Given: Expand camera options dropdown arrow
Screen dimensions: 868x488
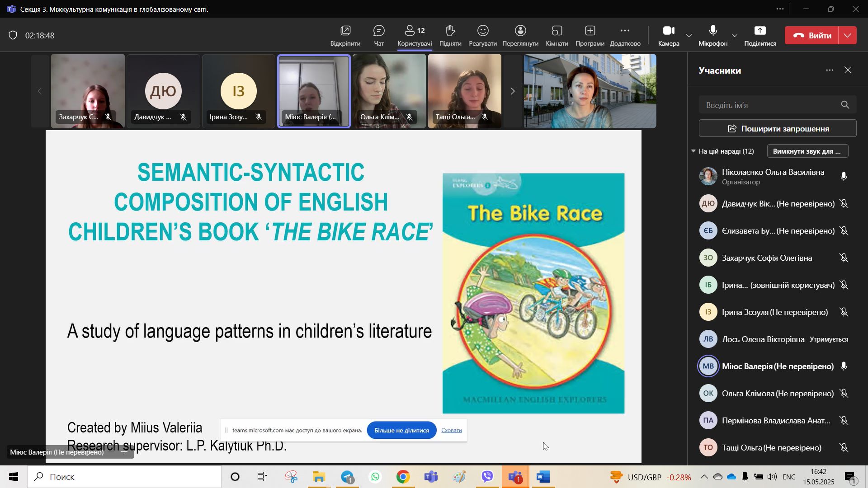Looking at the screenshot, I should pyautogui.click(x=689, y=36).
